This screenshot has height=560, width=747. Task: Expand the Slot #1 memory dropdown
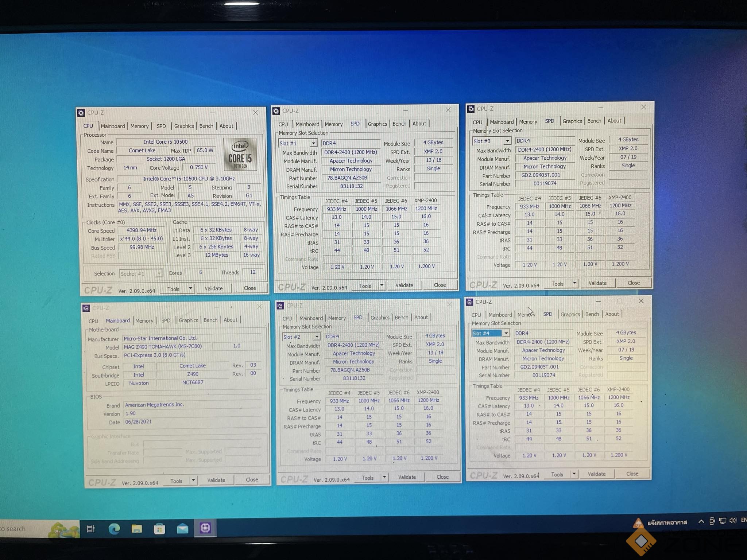point(313,143)
